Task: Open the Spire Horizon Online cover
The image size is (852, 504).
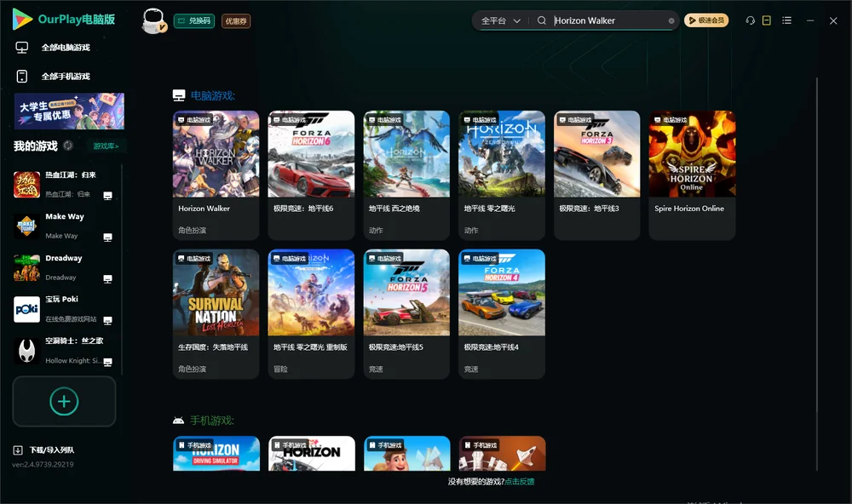Action: [x=692, y=154]
